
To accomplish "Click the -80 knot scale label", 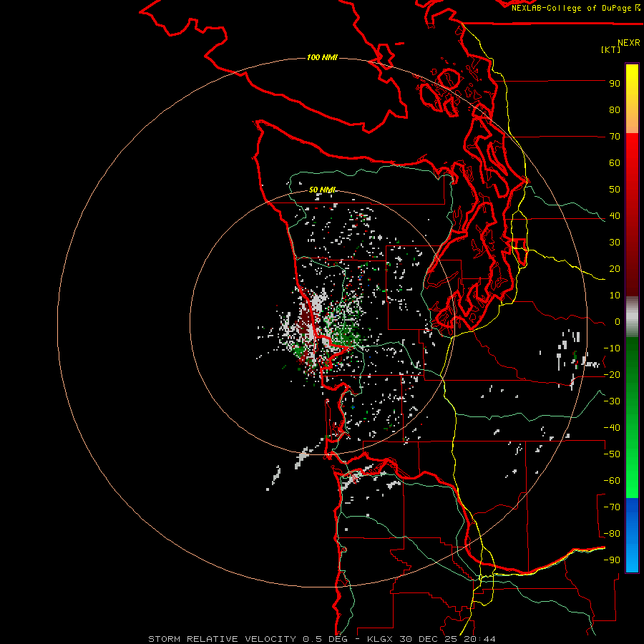I will [612, 534].
